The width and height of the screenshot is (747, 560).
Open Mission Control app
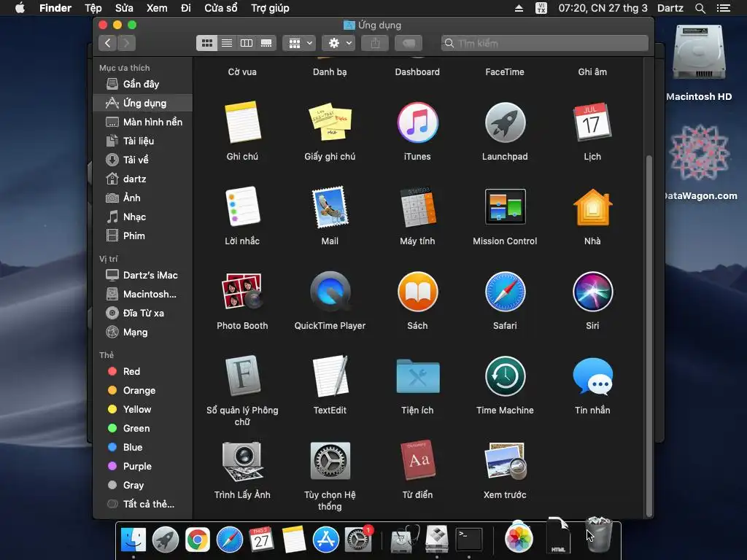[505, 206]
